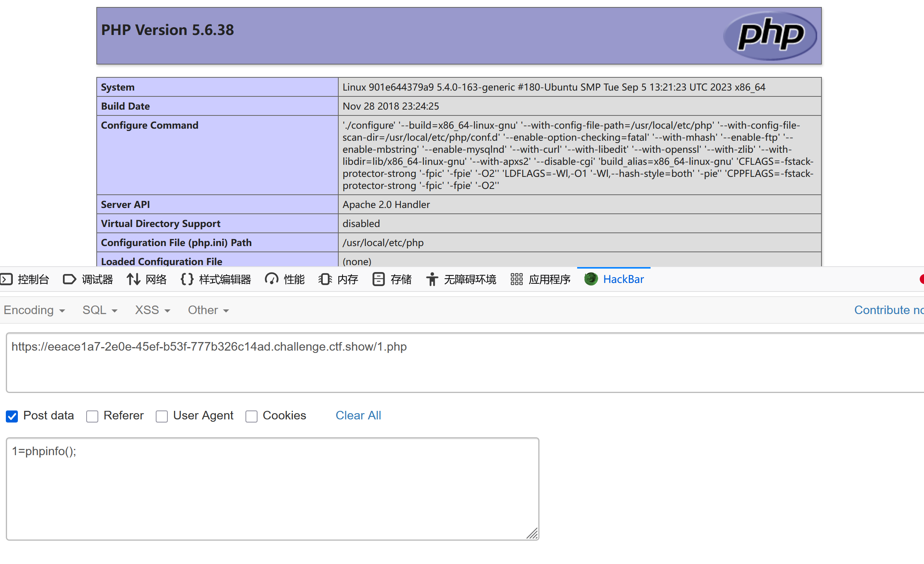Click the Clear All link
Image resolution: width=924 pixels, height=564 pixels.
point(358,416)
